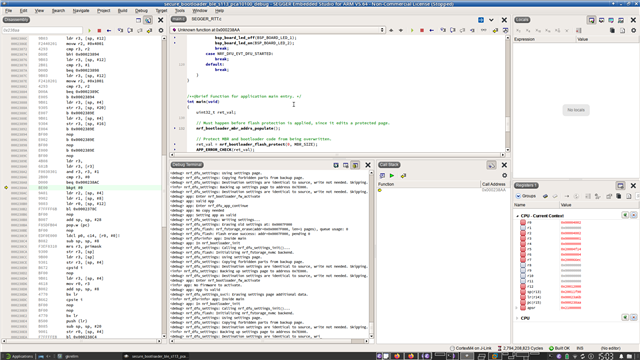
Task: Switch to SEGGER_RTT.c editor tab
Action: pos(206,19)
